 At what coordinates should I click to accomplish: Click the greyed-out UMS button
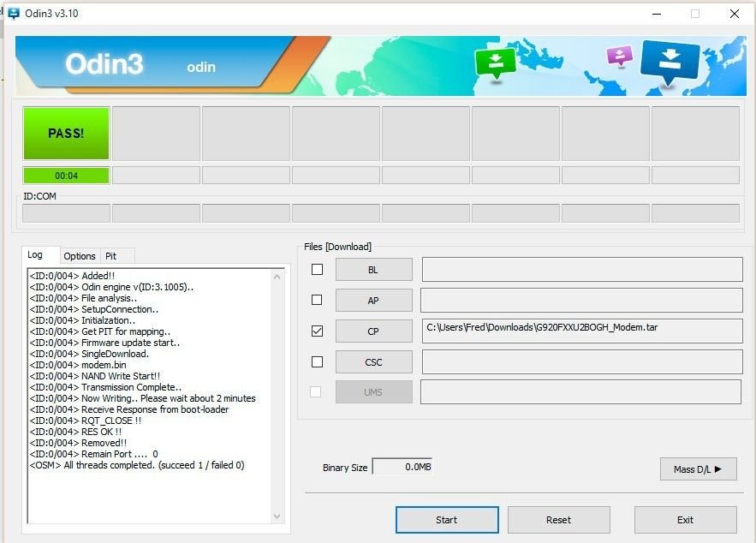click(373, 392)
